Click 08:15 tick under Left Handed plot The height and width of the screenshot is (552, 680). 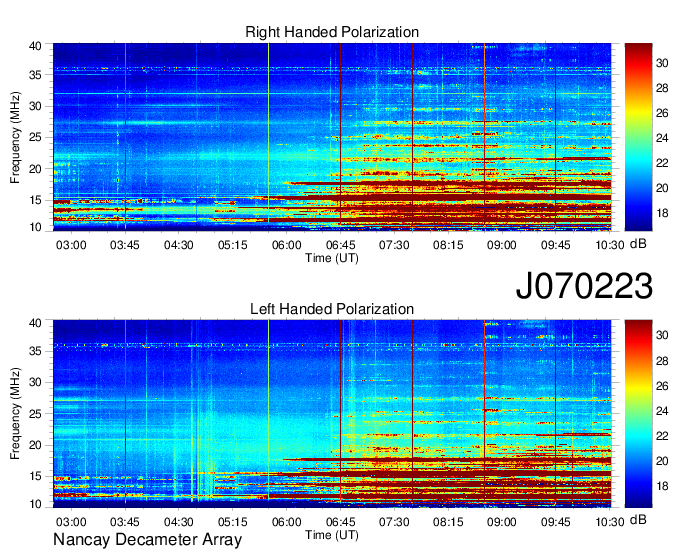coord(448,522)
